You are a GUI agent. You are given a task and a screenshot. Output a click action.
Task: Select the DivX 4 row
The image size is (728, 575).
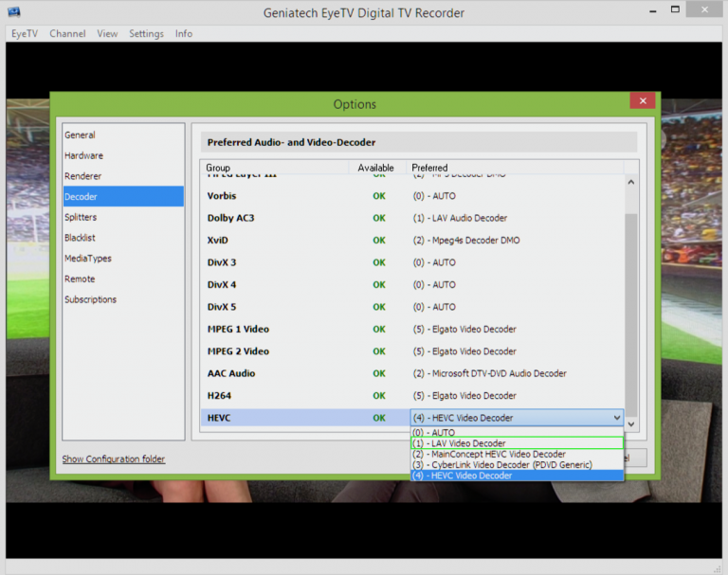412,285
